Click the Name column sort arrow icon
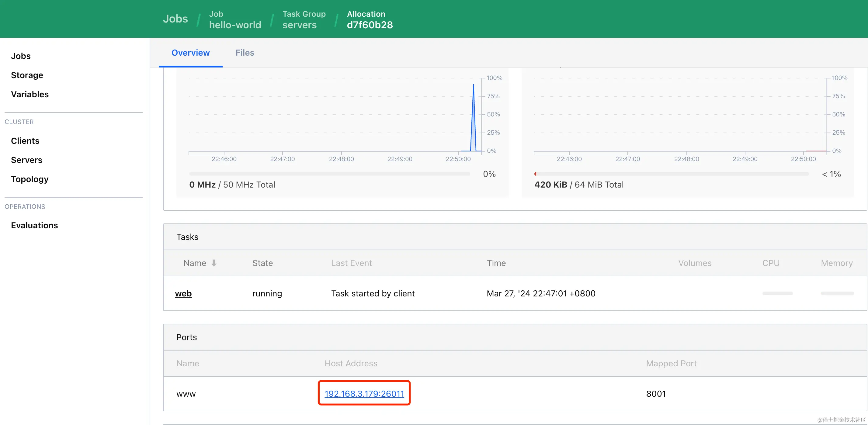 214,263
